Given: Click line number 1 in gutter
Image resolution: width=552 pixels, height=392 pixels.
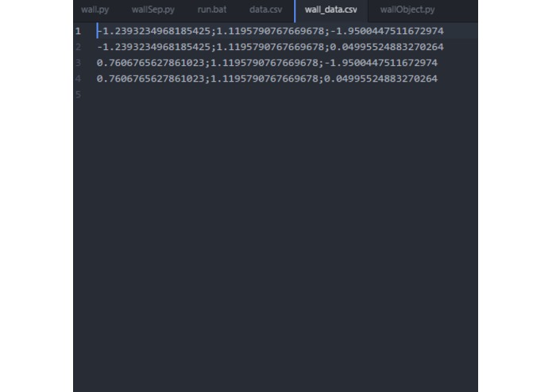Looking at the screenshot, I should click(78, 31).
